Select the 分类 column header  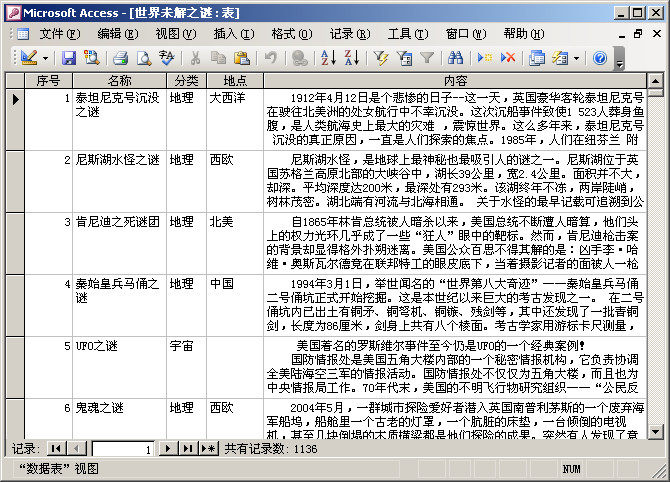[186, 80]
